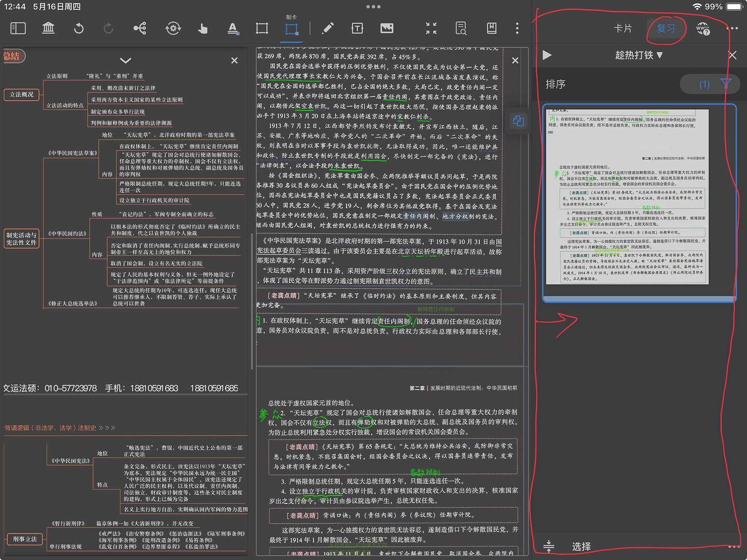Image resolution: width=747 pixels, height=560 pixels.
Task: Select the 制宪活动与宪法性文件 mindmap node
Action: [x=21, y=239]
